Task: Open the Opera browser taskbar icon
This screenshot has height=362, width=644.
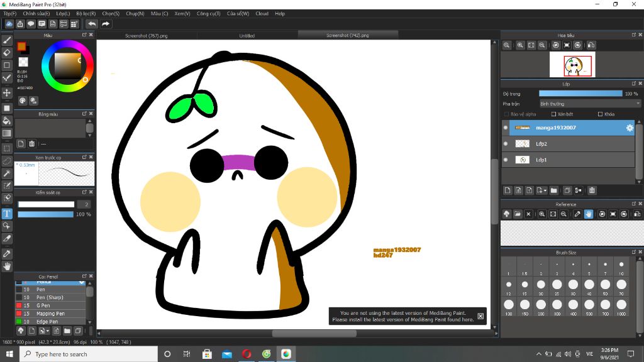Action: tap(247, 354)
